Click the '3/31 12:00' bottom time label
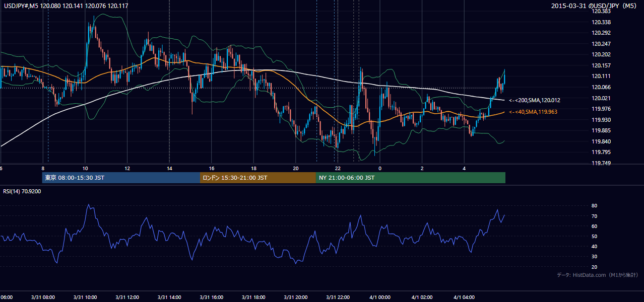 click(x=127, y=297)
